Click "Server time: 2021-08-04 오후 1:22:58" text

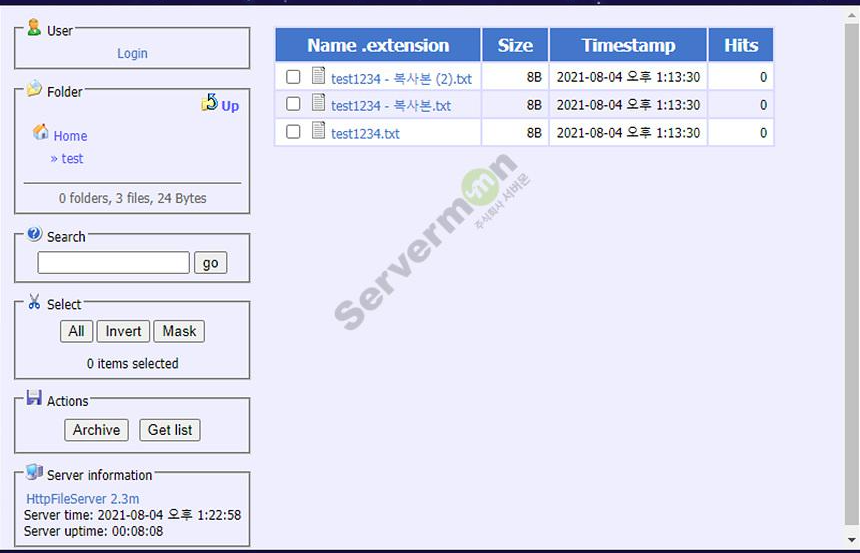click(133, 515)
